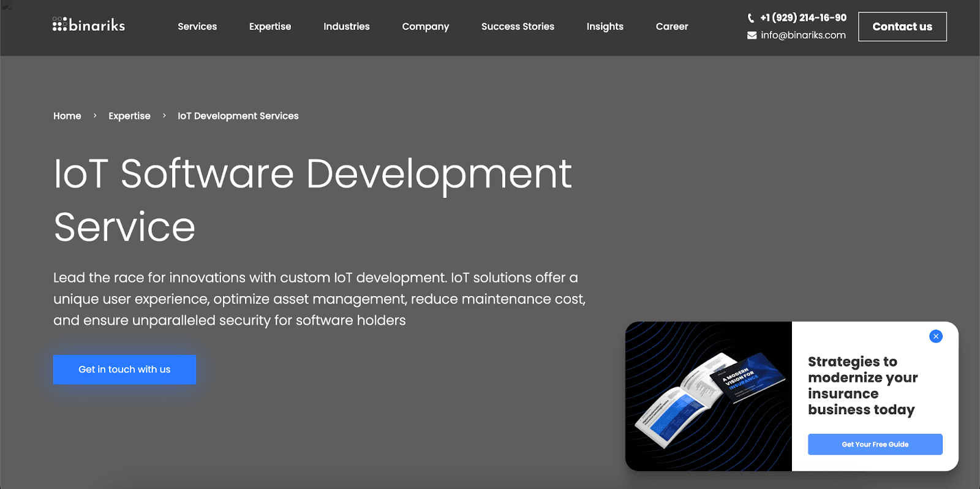
Task: Click Get Your Free Guide button
Action: pyautogui.click(x=875, y=444)
